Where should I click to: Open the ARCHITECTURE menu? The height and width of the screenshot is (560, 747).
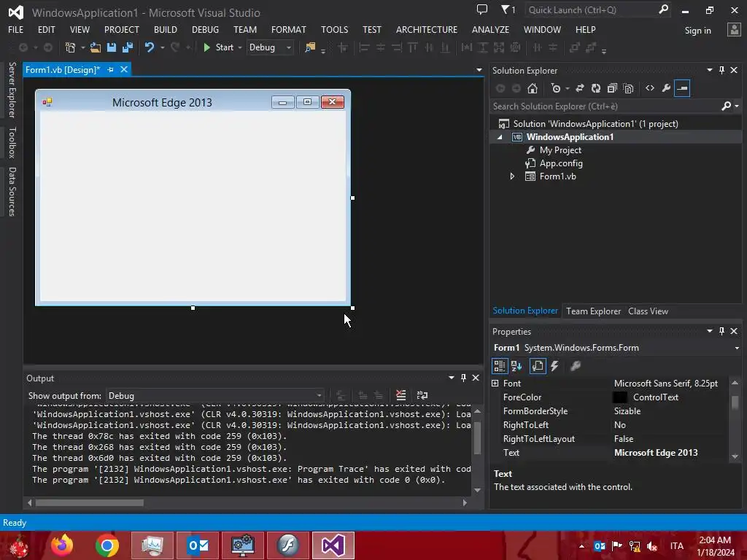(426, 29)
